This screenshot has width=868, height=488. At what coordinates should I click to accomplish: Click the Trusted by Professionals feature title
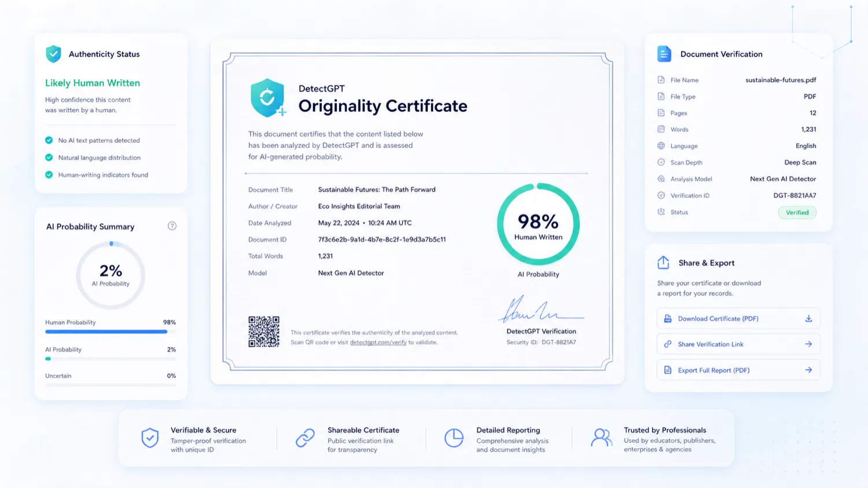click(x=665, y=430)
